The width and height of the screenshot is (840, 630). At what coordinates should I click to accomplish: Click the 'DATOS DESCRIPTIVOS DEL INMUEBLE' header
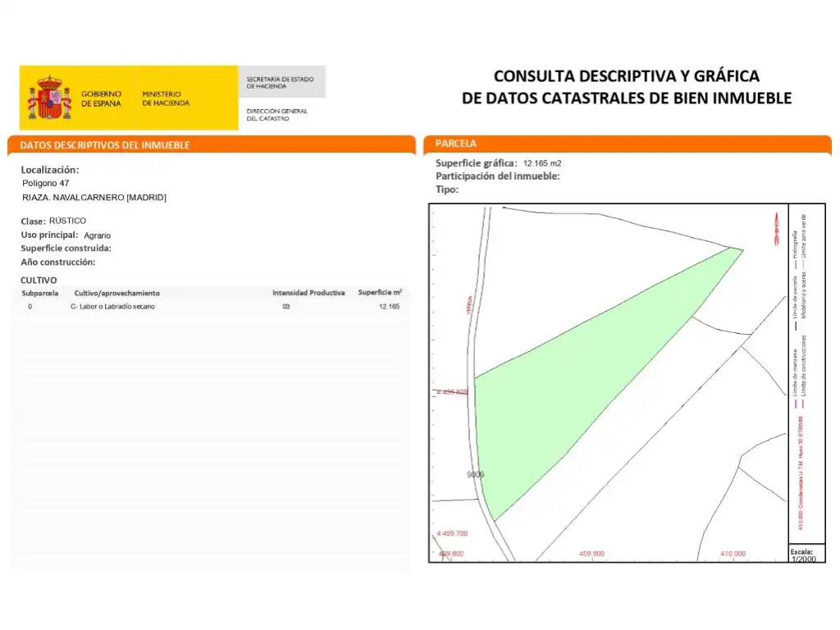point(105,145)
